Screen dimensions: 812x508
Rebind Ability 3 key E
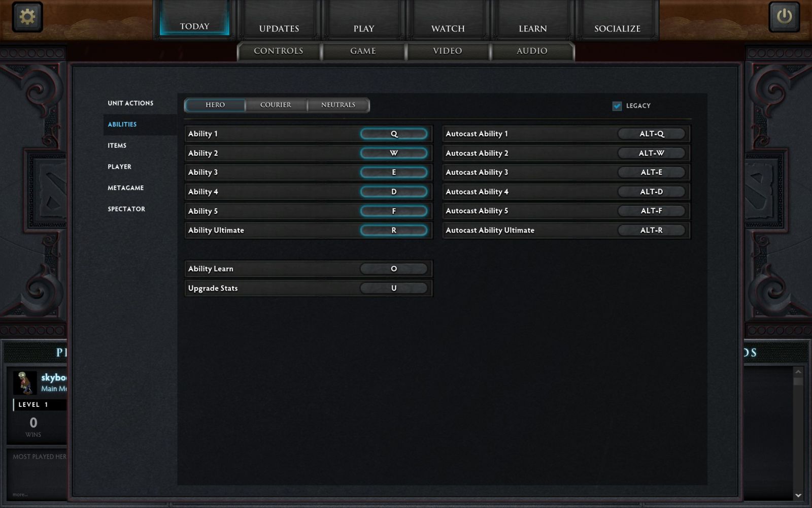pyautogui.click(x=394, y=173)
